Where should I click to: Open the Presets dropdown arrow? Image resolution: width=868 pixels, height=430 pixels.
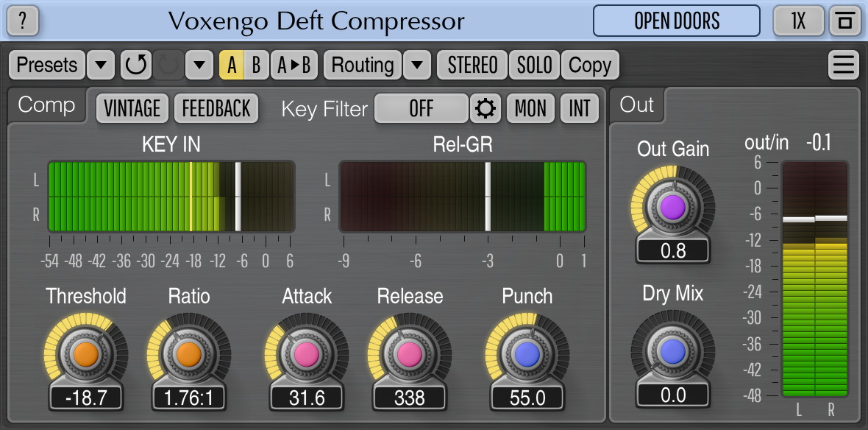click(x=100, y=65)
